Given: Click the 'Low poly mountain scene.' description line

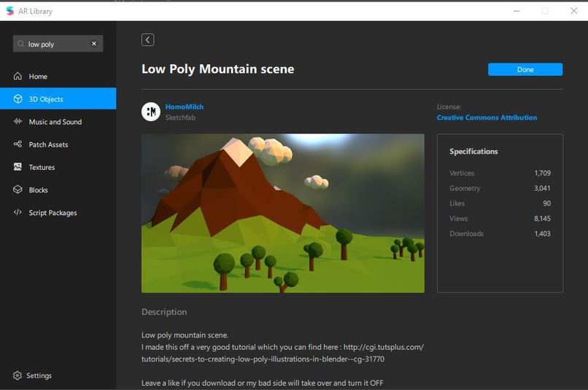Looking at the screenshot, I should coord(185,335).
